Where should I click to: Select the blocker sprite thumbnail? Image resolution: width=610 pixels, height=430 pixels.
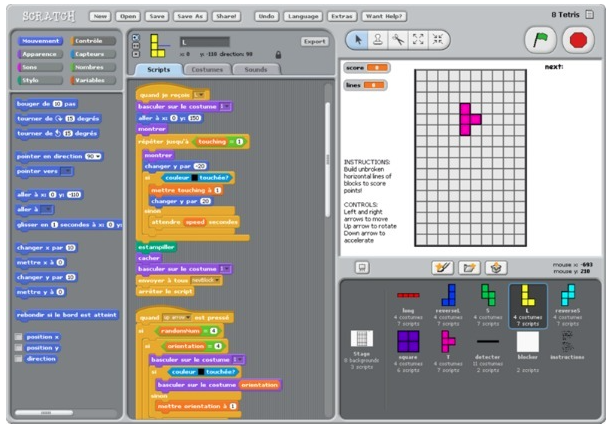pos(528,351)
